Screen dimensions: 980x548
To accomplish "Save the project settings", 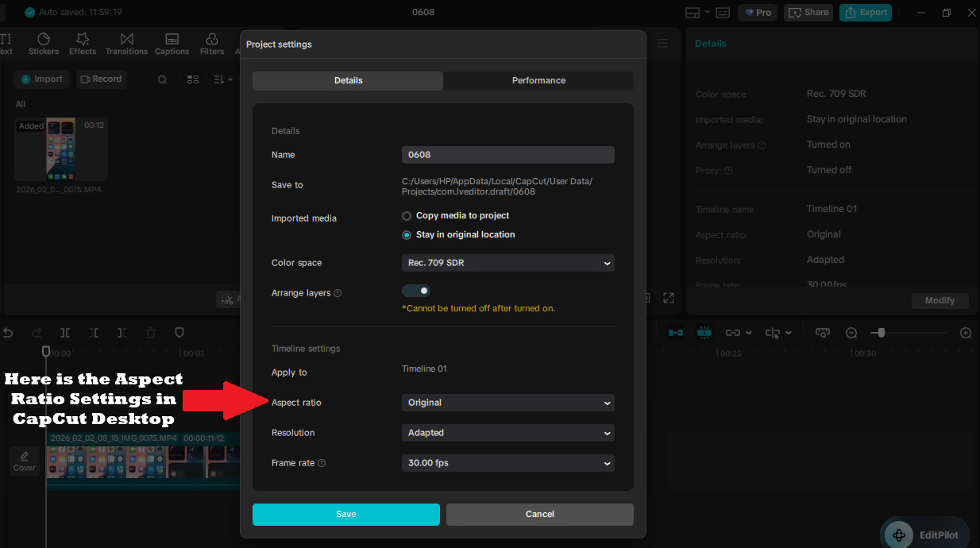I will point(346,514).
